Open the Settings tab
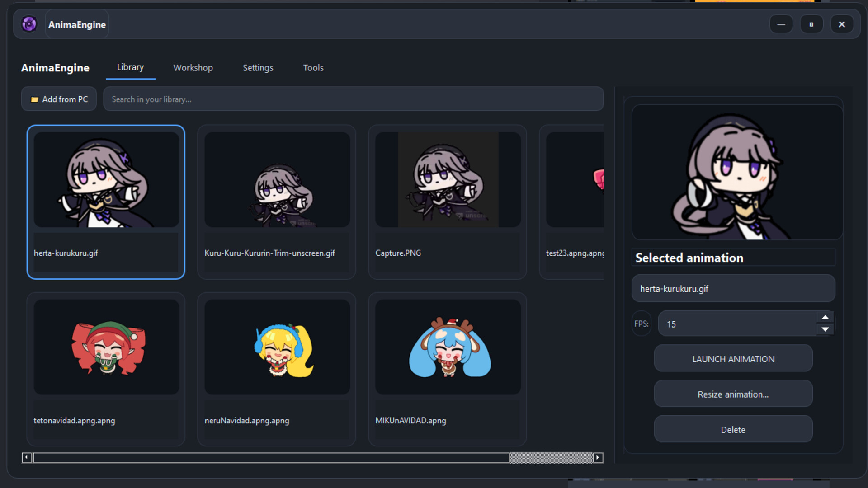Image resolution: width=868 pixels, height=488 pixels. [258, 68]
